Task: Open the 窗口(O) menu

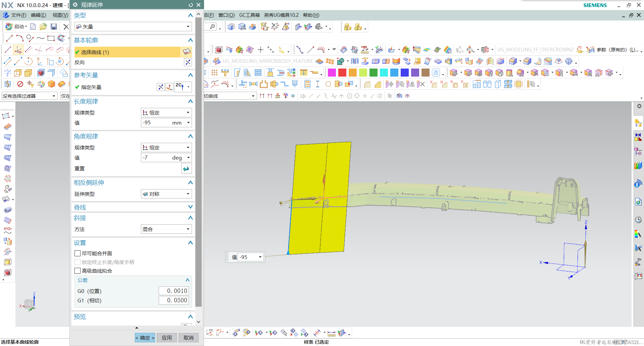Action: (x=227, y=15)
